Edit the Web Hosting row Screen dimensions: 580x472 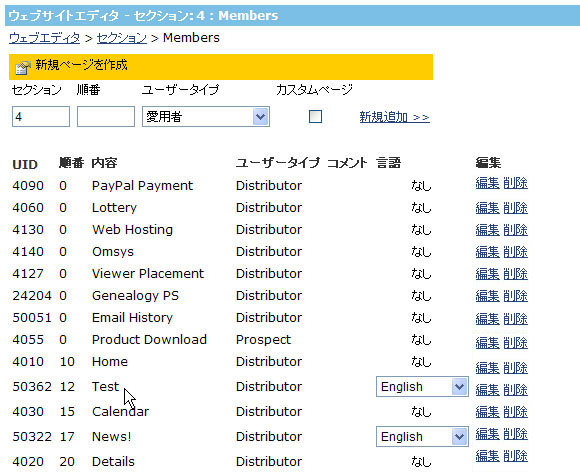487,230
